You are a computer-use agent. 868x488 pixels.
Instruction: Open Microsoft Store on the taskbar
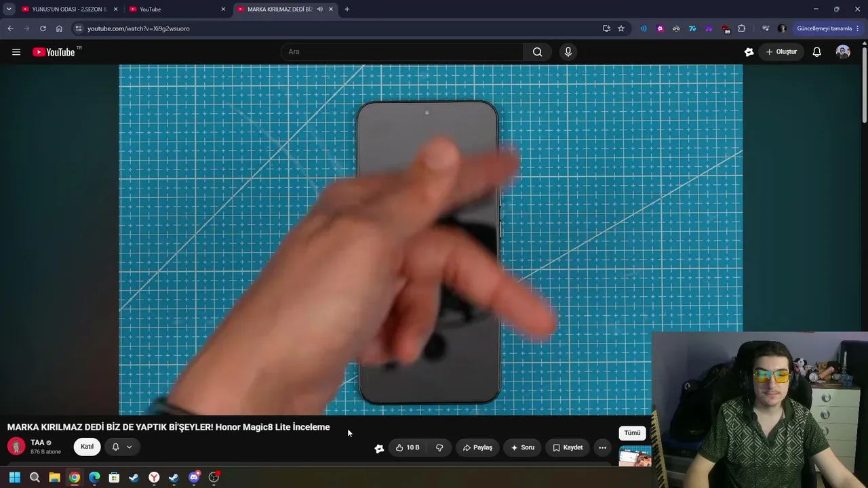click(x=114, y=477)
